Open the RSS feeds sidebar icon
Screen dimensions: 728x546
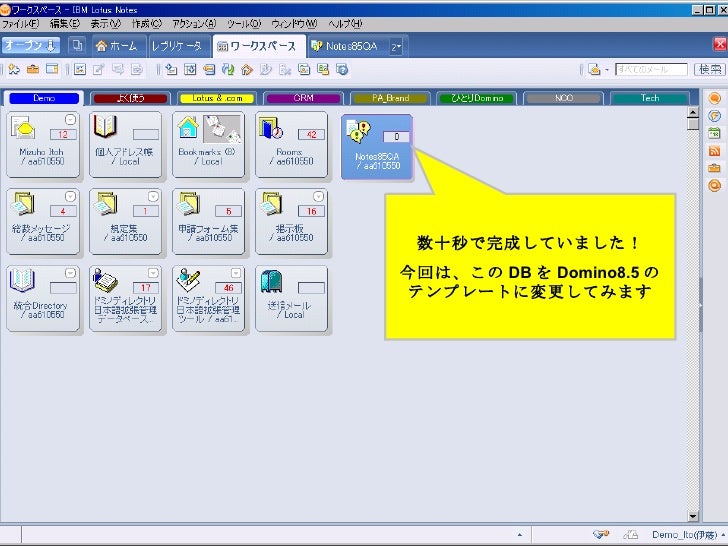pos(715,150)
